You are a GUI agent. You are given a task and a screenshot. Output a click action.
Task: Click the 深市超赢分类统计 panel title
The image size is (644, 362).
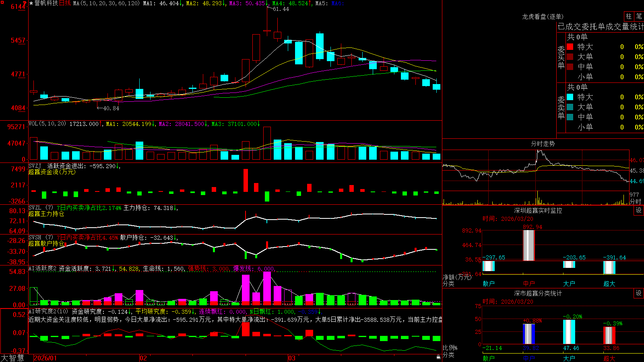click(x=538, y=293)
